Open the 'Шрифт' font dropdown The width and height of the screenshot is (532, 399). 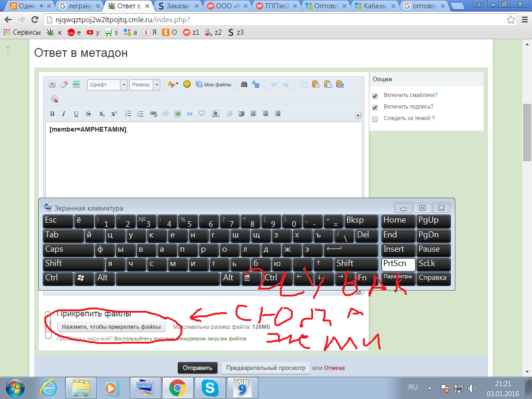pyautogui.click(x=123, y=85)
